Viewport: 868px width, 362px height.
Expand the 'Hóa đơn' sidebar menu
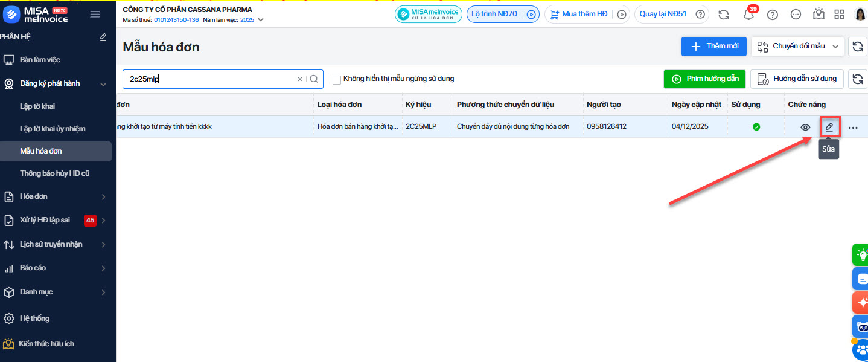[x=103, y=197]
